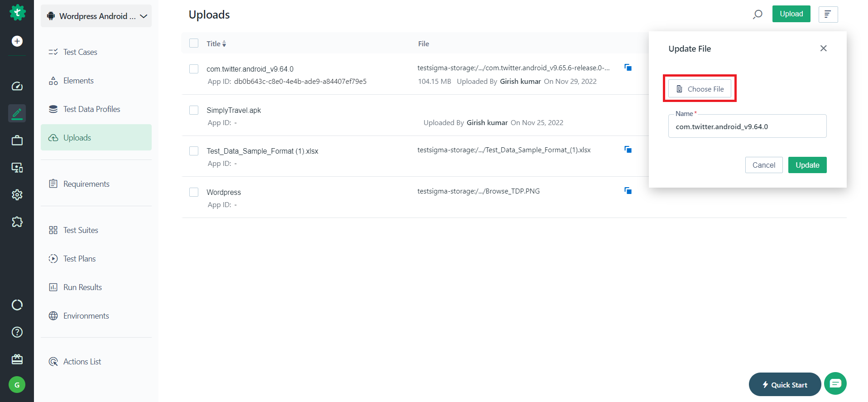This screenshot has height=402, width=868.
Task: Open Quick Start button
Action: [785, 384]
